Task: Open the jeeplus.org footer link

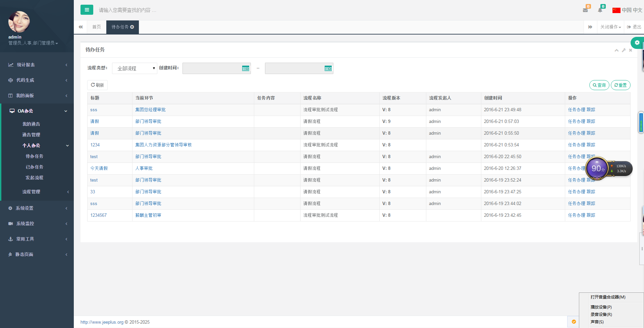Action: [102, 322]
